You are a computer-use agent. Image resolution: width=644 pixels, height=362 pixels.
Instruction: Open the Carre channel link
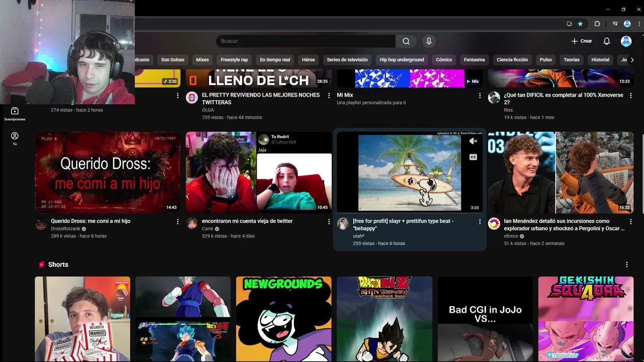click(207, 229)
